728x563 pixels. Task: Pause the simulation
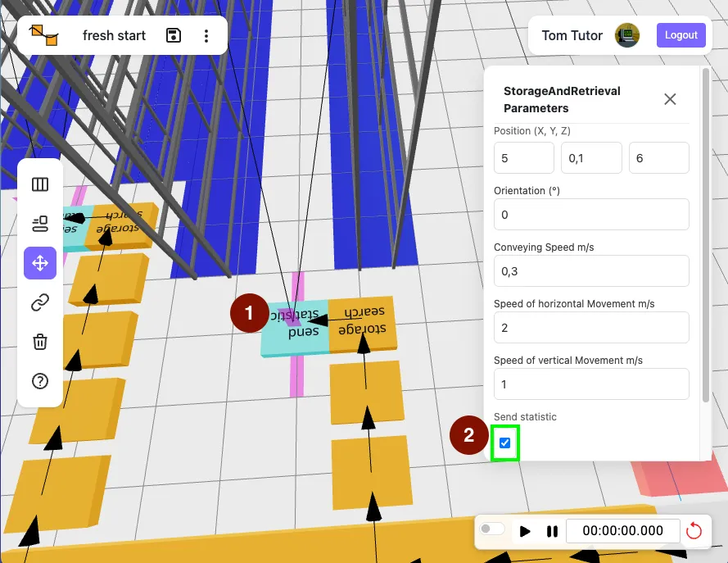[552, 531]
